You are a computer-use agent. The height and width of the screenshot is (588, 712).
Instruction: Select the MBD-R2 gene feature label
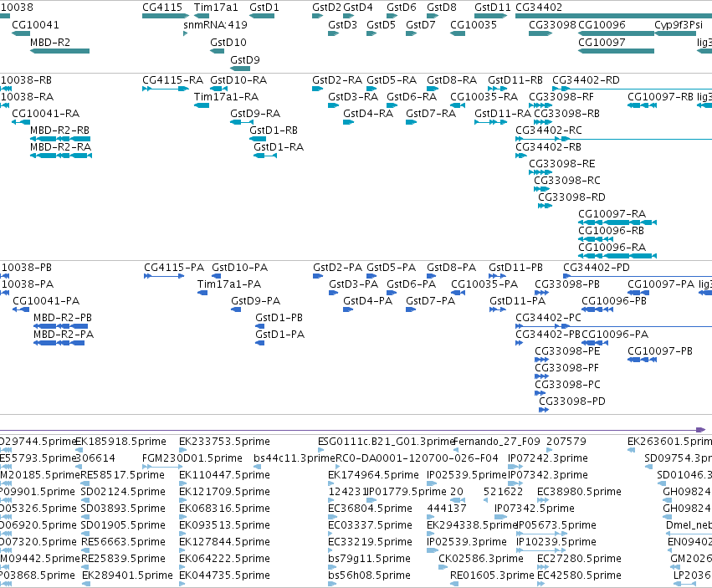coord(50,42)
